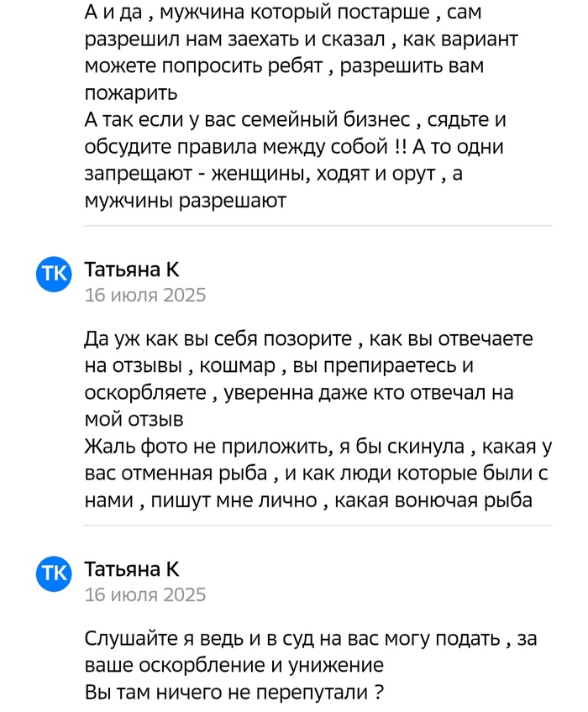Tap the line ending 'кошмар , вы препираетесь и'
Viewport: 588px width, 712px height.
click(x=308, y=366)
